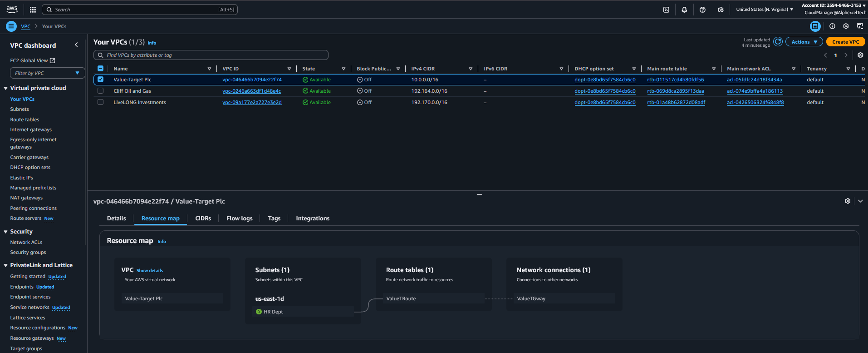Open the info circle icon in breadcrumb bar

coord(832,26)
